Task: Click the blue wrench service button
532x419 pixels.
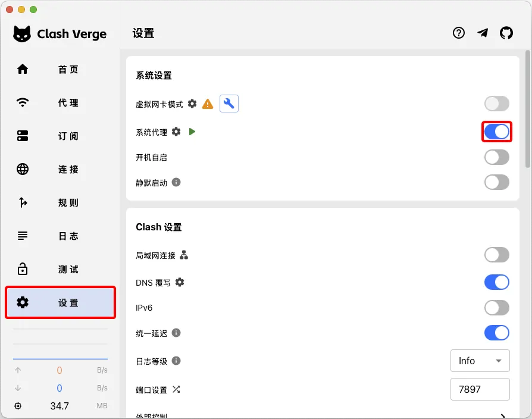Action: click(229, 104)
